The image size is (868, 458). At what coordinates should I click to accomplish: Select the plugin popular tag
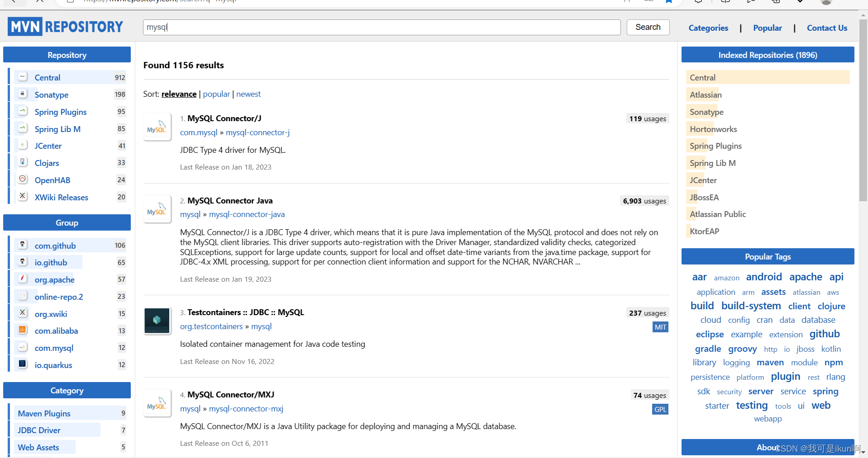(x=785, y=377)
